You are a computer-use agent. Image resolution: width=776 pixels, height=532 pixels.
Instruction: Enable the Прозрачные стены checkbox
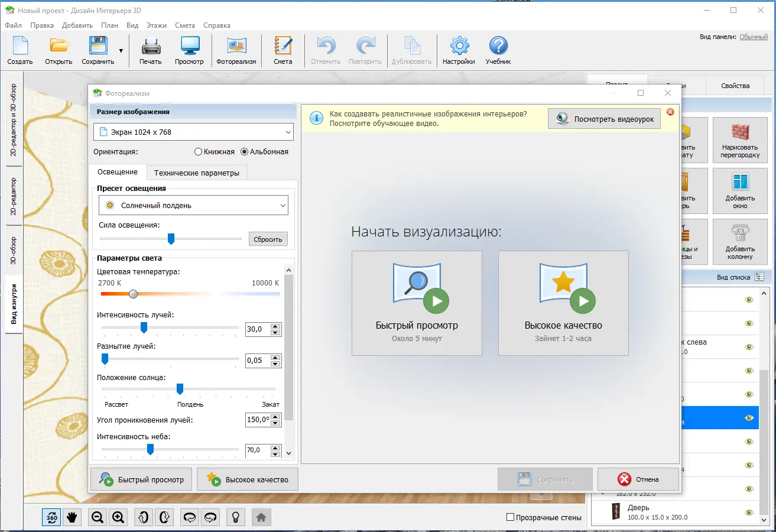pos(511,517)
